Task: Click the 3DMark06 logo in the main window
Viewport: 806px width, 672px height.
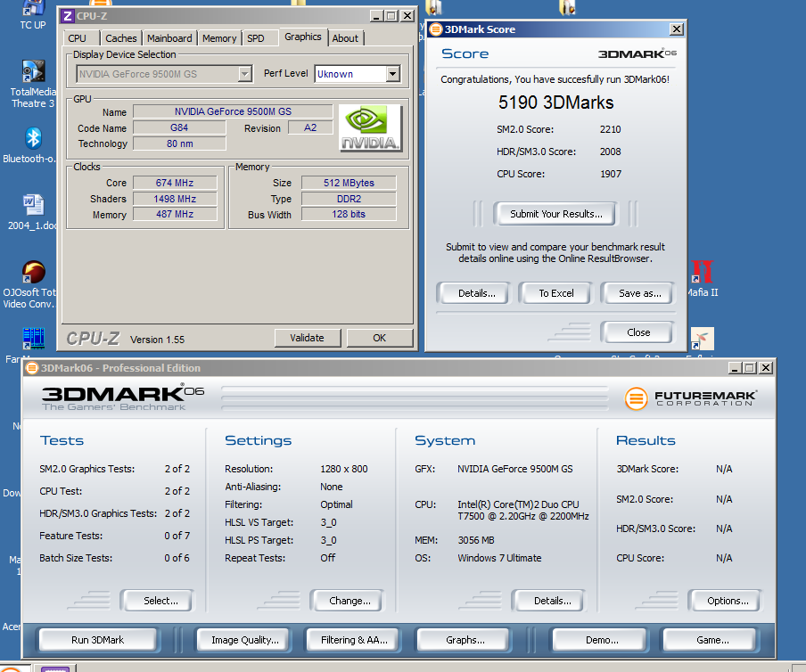Action: click(122, 397)
